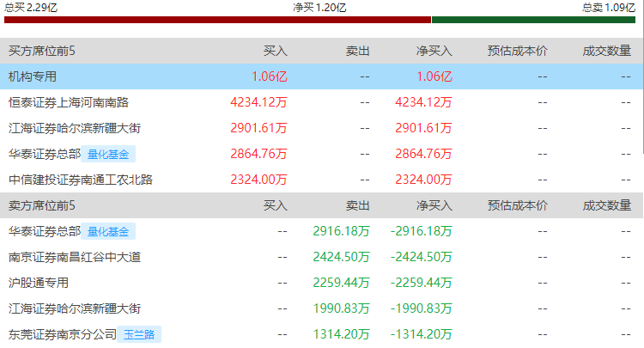This screenshot has height=348, width=644.
Task: Click the red total-buy bar segment
Action: click(x=216, y=20)
